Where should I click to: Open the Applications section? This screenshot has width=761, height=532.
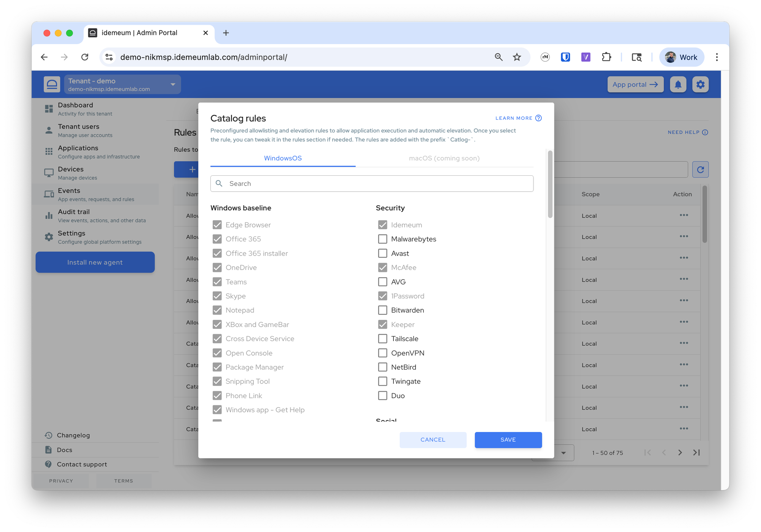coord(95,151)
